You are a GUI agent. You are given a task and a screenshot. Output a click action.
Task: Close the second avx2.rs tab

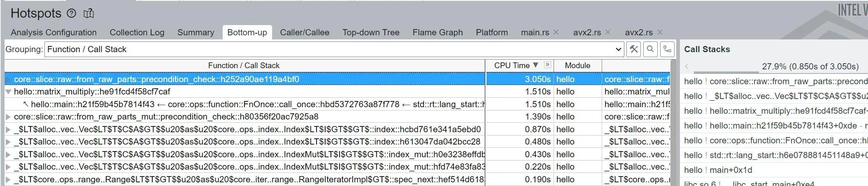coord(660,32)
